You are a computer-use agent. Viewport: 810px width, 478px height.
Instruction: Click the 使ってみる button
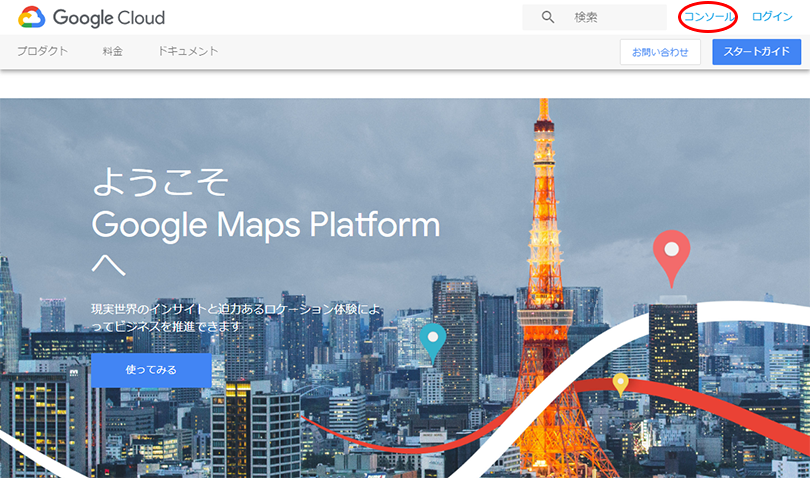pyautogui.click(x=151, y=370)
